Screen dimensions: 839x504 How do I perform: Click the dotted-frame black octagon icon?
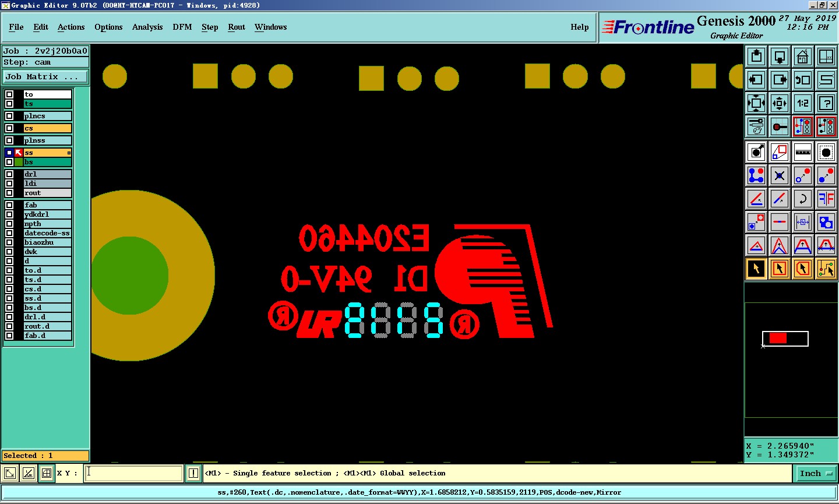click(x=826, y=152)
